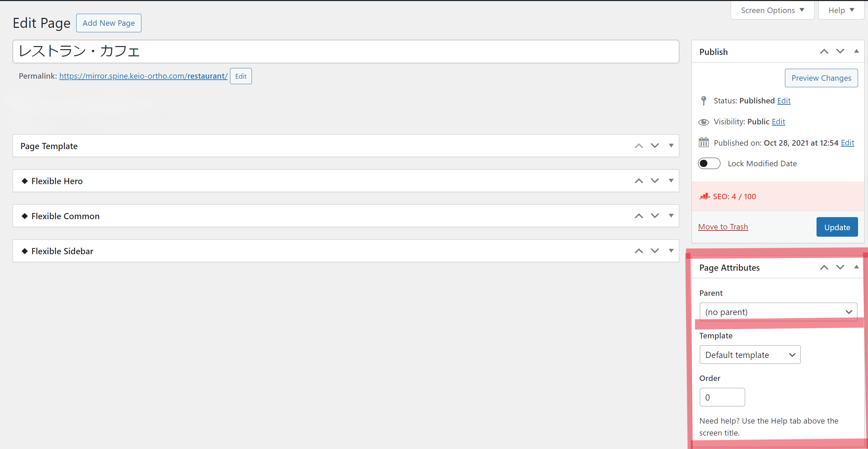This screenshot has width=868, height=449.
Task: Move Page Attributes box up
Action: click(x=824, y=267)
